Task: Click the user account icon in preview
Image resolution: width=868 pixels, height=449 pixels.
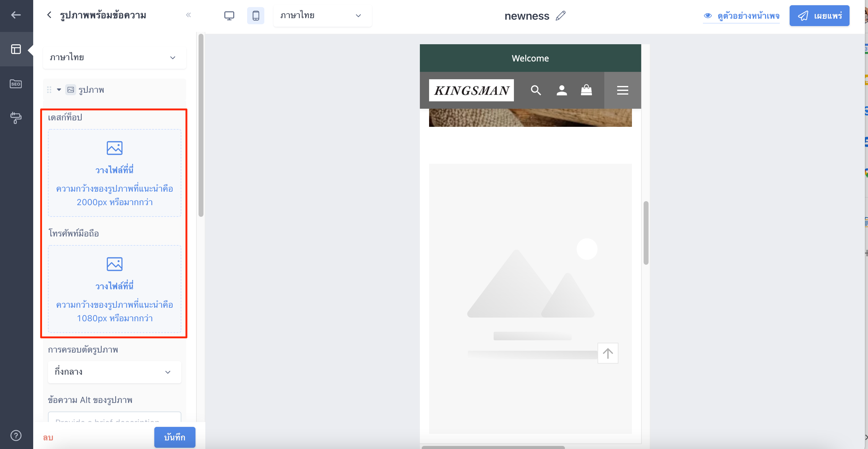Action: 561,90
